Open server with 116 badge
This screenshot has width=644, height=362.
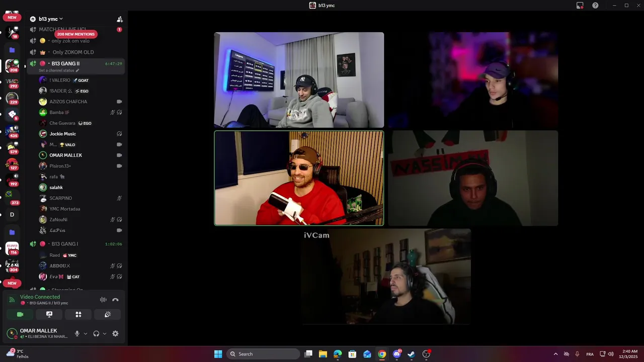(x=12, y=248)
